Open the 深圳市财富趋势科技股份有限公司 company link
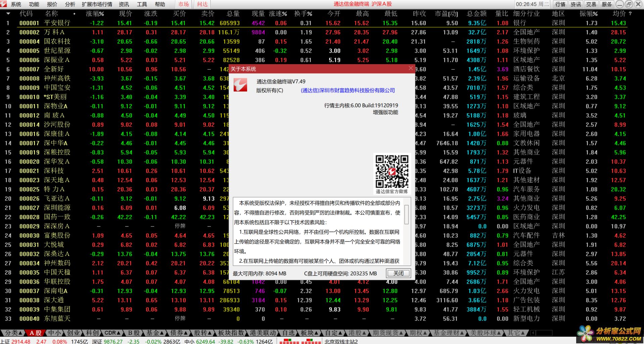 (x=348, y=91)
